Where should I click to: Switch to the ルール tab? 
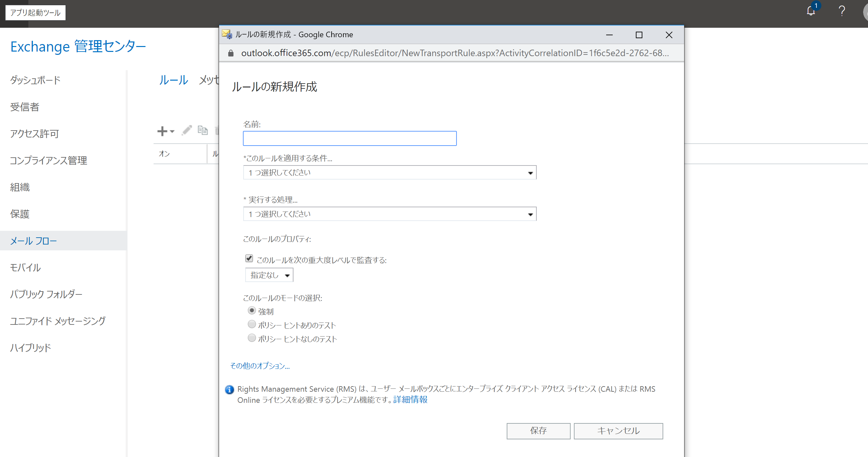click(x=173, y=80)
